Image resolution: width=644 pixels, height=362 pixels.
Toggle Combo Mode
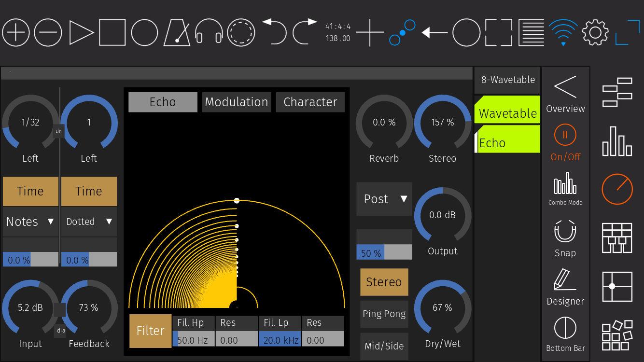pos(565,189)
